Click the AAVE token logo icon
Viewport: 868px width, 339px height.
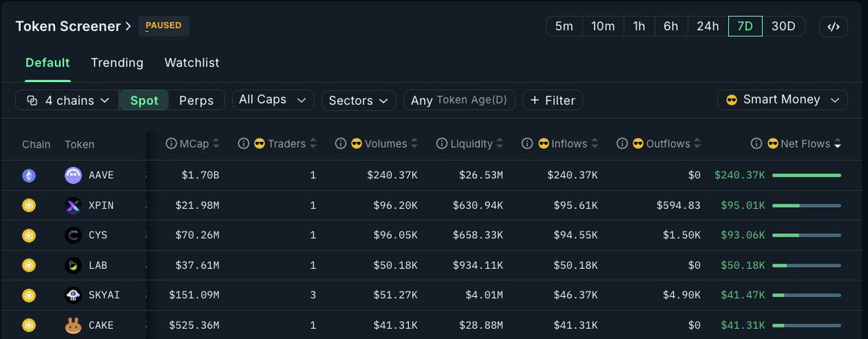73,175
